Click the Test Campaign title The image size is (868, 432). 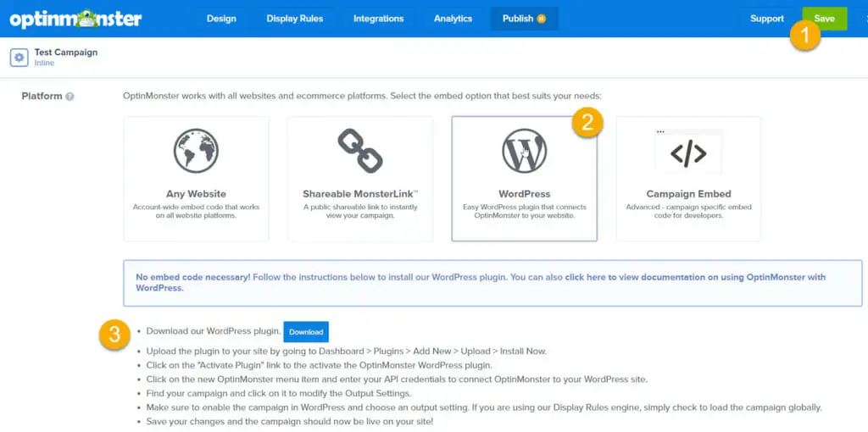click(66, 53)
